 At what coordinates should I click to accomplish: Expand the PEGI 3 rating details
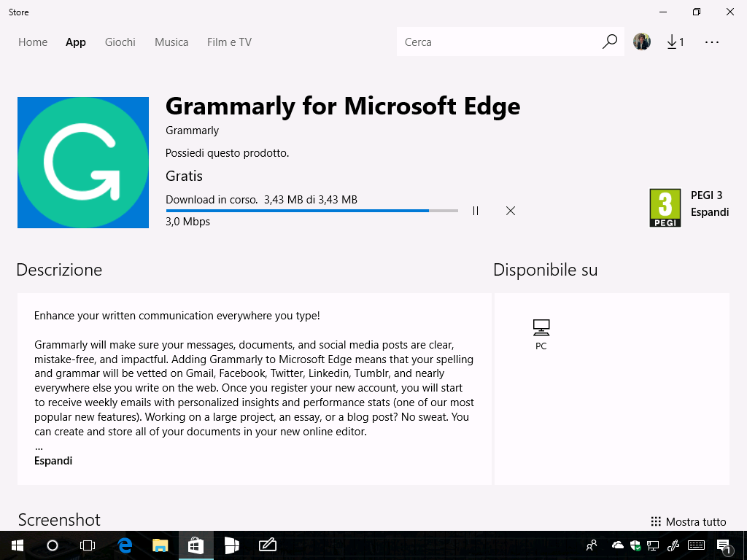[710, 212]
